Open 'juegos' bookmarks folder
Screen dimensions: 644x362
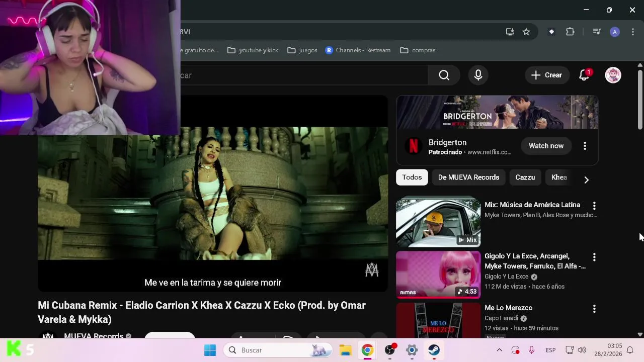coord(302,50)
